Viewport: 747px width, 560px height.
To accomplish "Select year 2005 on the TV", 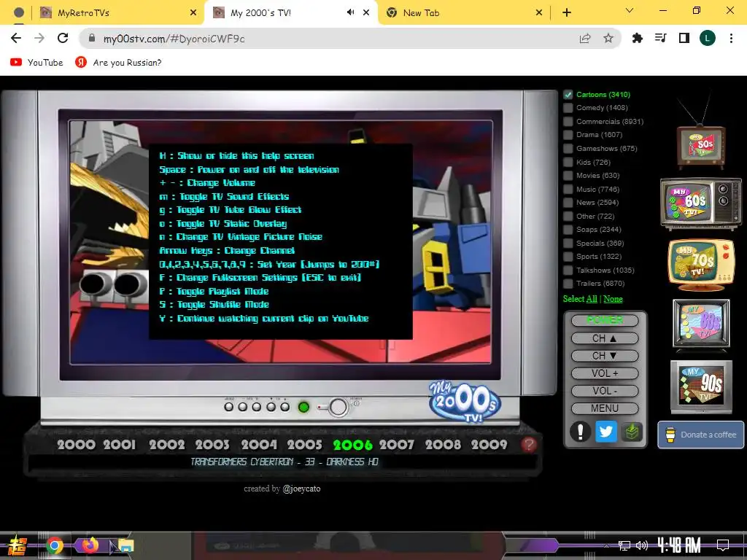I will (x=305, y=445).
